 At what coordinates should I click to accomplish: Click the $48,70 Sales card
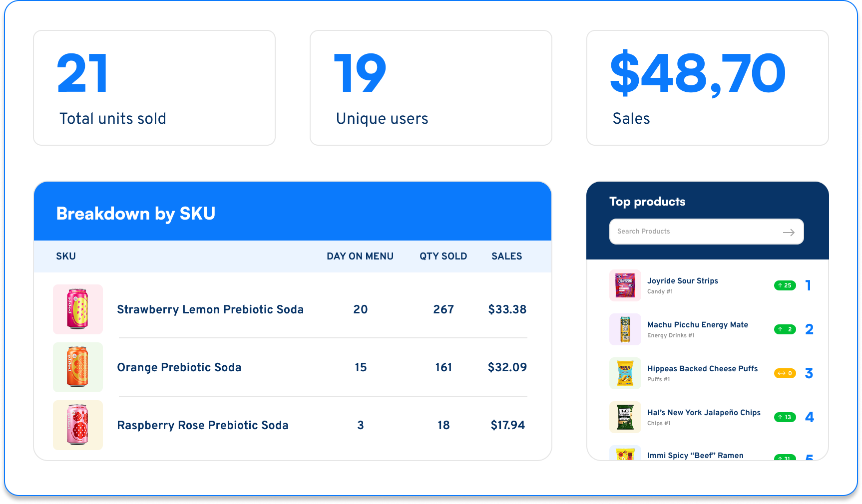708,88
